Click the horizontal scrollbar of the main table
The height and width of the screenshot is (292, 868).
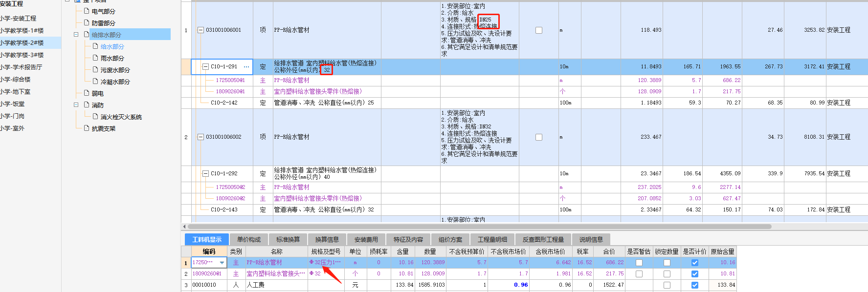point(479,227)
